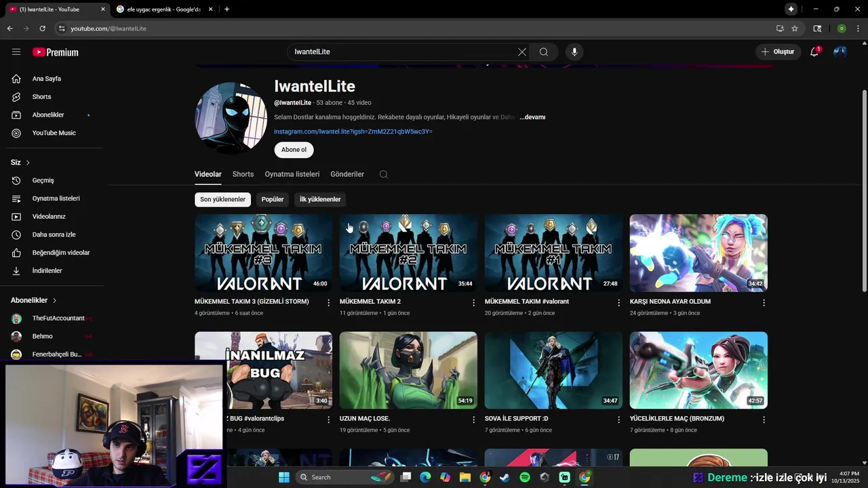868x488 pixels.
Task: Play UZUN MAÇ LOSE thumbnail
Action: point(408,370)
